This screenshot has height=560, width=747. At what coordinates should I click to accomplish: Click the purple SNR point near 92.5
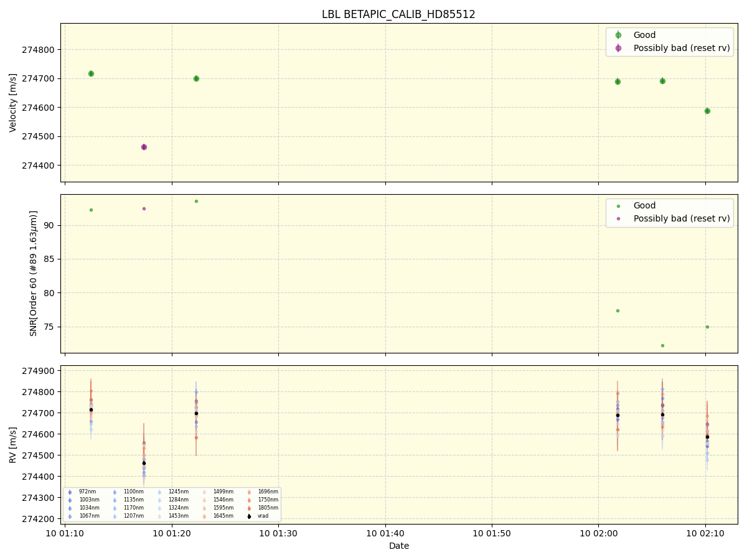[x=144, y=208]
